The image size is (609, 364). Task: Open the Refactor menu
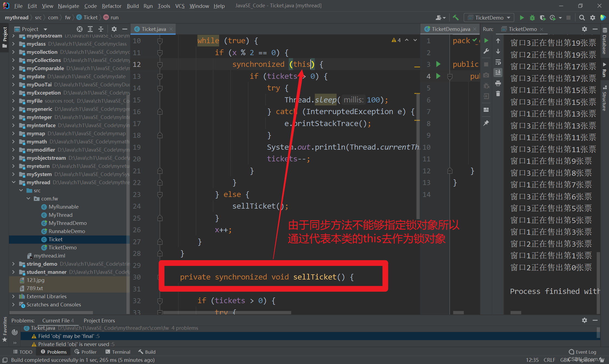pyautogui.click(x=111, y=6)
